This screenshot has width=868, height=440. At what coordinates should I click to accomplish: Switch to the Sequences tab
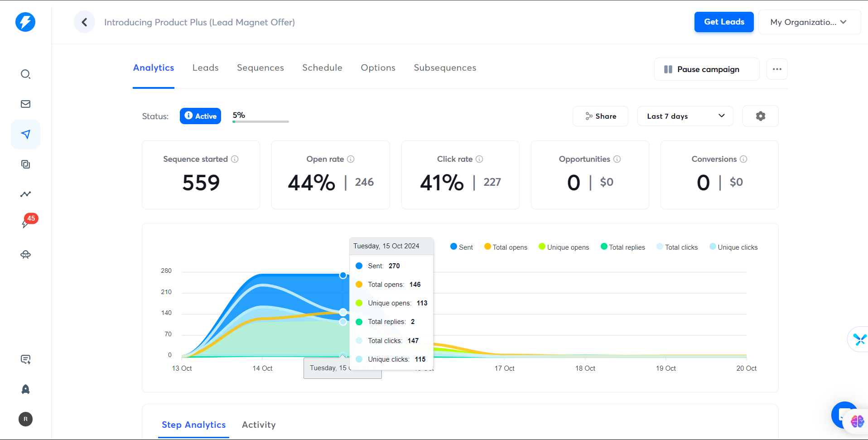260,68
